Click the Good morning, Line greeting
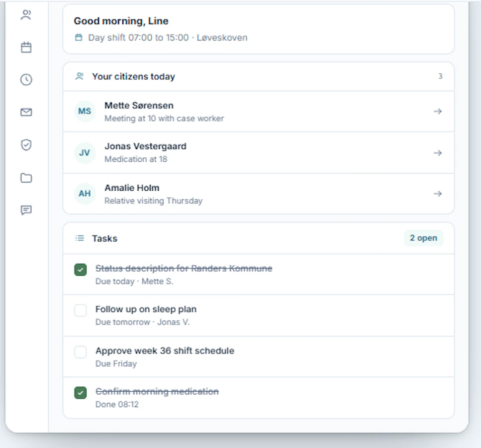Image resolution: width=481 pixels, height=448 pixels. point(121,21)
